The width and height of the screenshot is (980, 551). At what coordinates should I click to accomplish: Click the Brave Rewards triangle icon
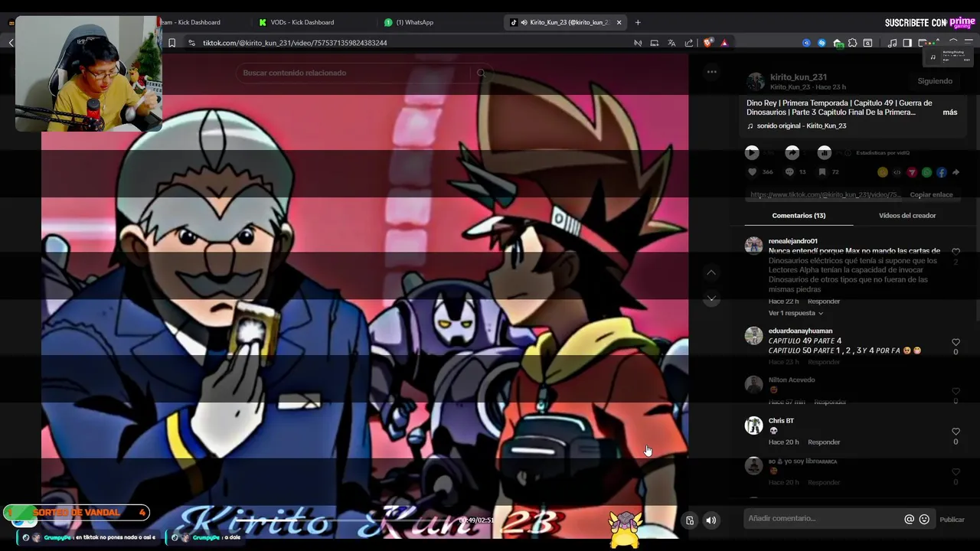point(724,43)
